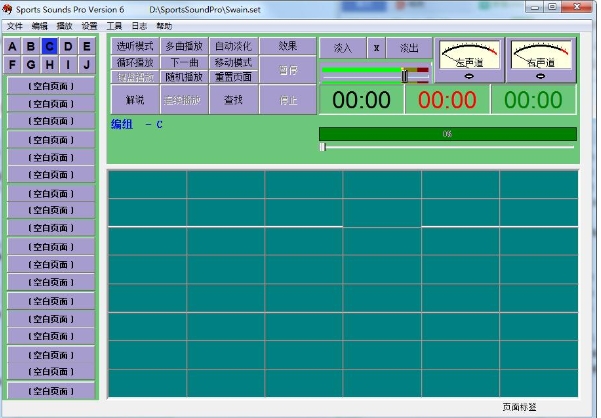Open the 设置 menu
Screen dimensions: 601x418
pos(89,26)
